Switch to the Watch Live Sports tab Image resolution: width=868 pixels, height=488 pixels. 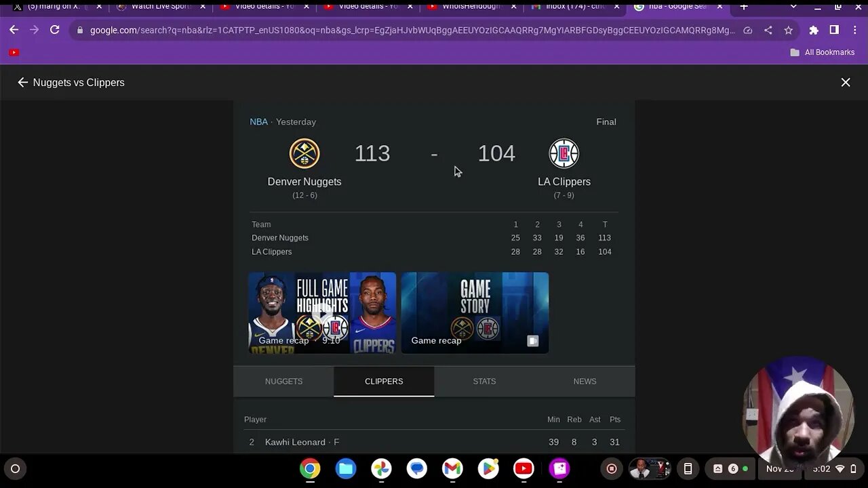pos(161,6)
